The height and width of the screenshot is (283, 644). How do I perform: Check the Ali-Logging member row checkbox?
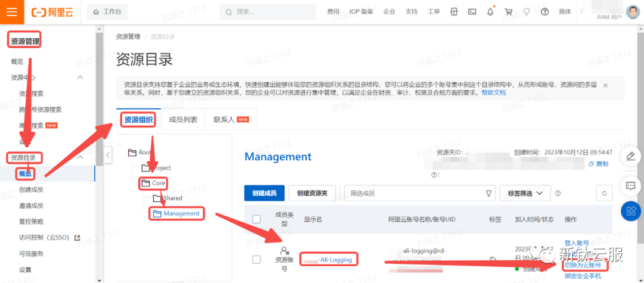(x=256, y=259)
